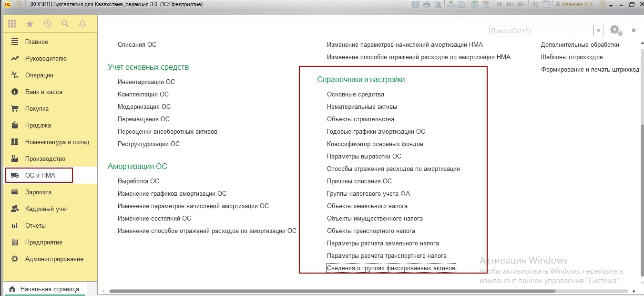Viewport: 644px width, 296px height.
Task: Expand the 1C main menu dropdown arrow
Action: (19, 4)
